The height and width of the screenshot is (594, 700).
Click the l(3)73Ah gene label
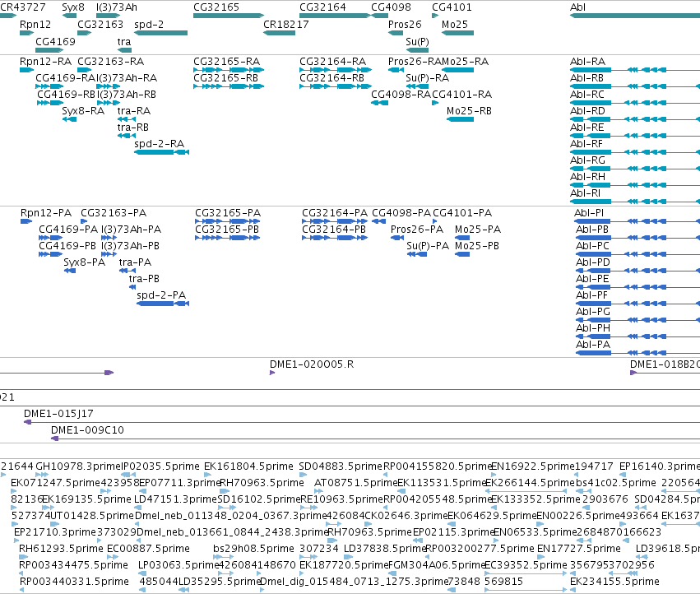pyautogui.click(x=117, y=7)
